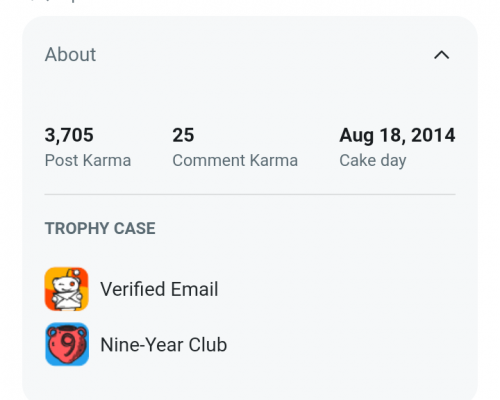Click the word Email in trophy list

pos(195,289)
